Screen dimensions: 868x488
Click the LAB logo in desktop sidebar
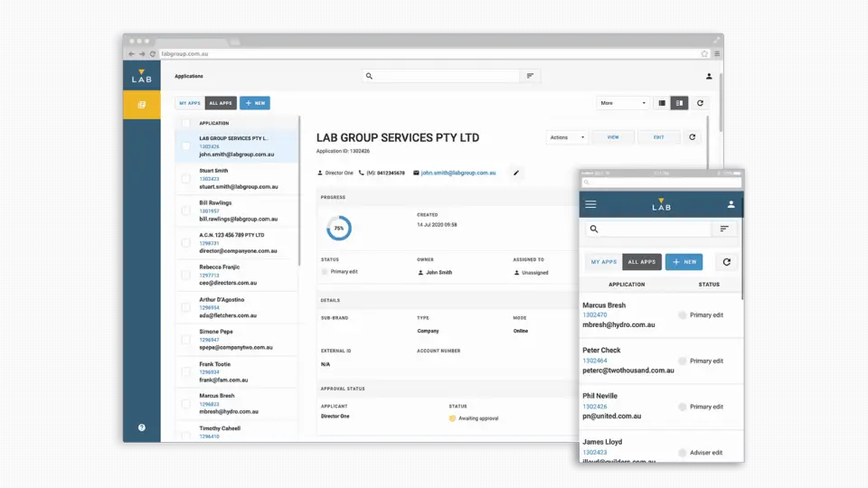coord(142,76)
